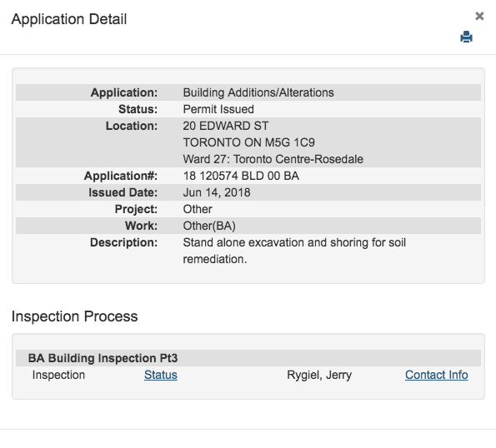Click the Project value Other
This screenshot has height=448, width=496.
198,209
